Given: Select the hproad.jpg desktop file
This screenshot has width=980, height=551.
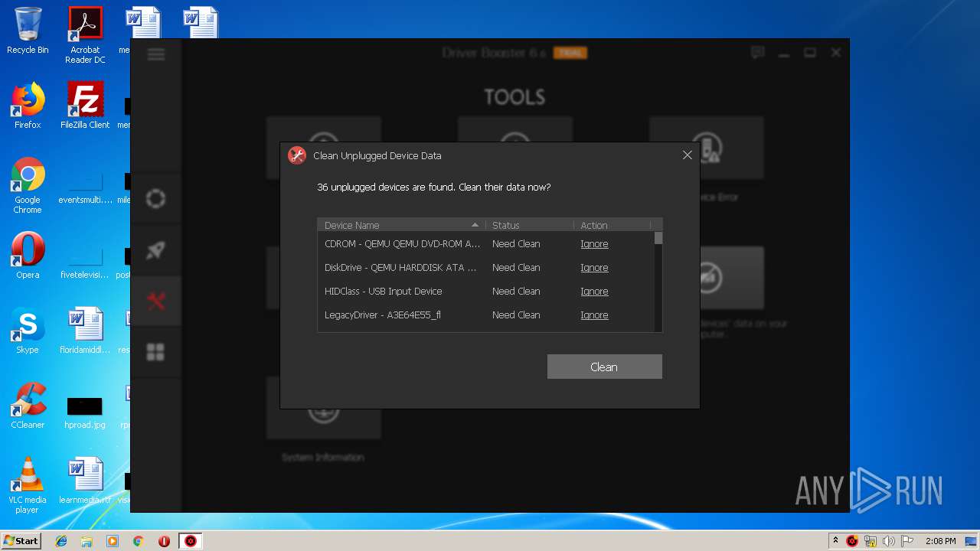Looking at the screenshot, I should (85, 413).
